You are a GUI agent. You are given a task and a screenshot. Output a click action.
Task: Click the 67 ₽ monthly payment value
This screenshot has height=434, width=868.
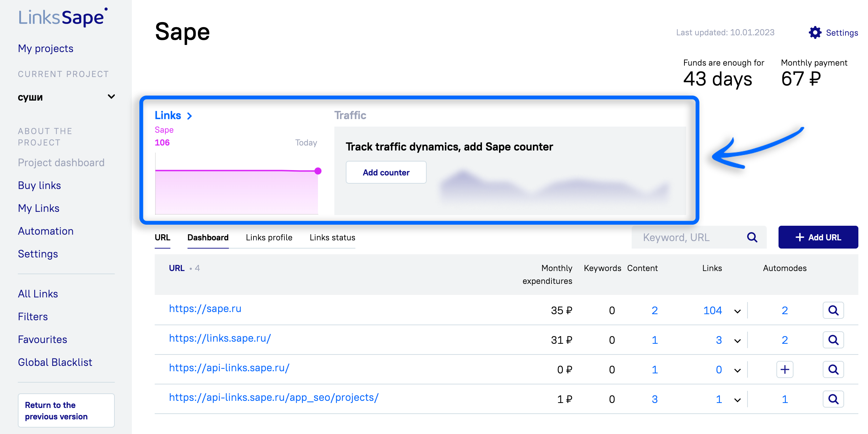[801, 79]
